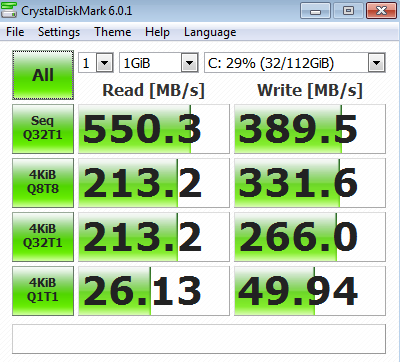Select the 4KiB Q8T8 read result 213.2
The width and height of the screenshot is (400, 362).
154,183
